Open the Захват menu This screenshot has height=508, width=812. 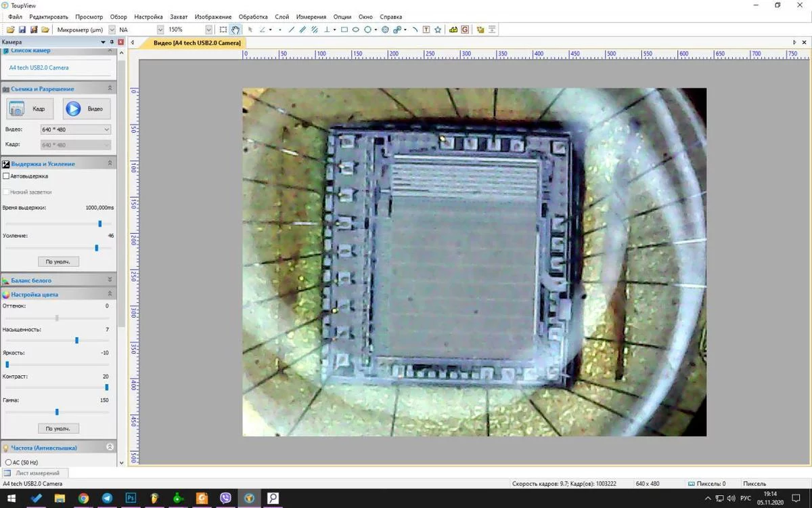click(x=179, y=17)
